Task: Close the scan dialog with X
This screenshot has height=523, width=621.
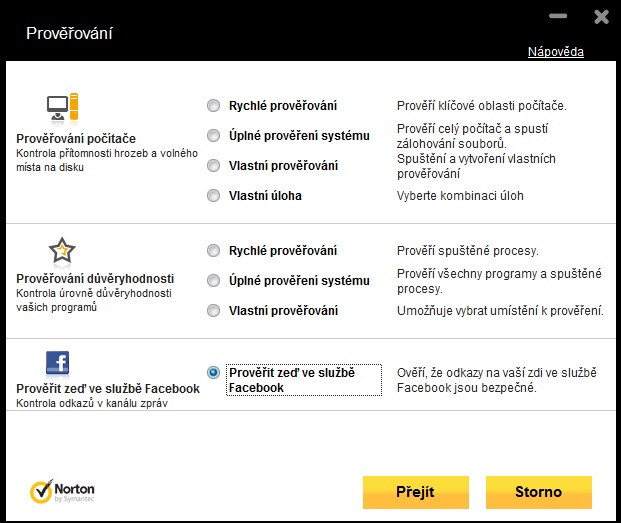Action: click(601, 17)
